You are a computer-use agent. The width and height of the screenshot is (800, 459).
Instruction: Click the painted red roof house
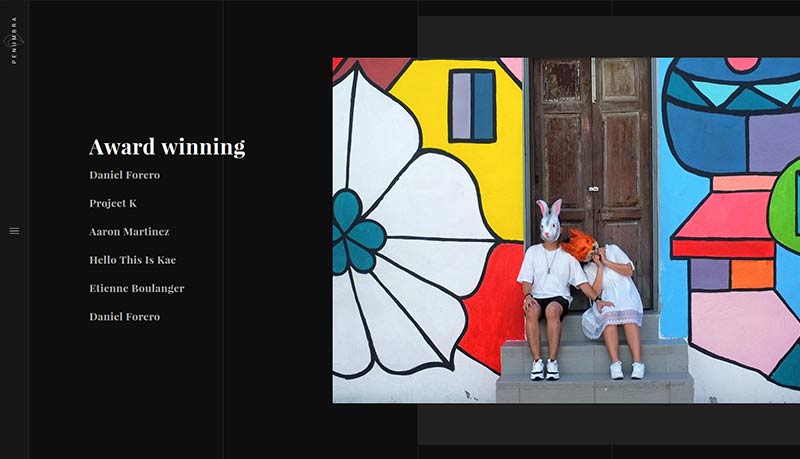(724, 230)
